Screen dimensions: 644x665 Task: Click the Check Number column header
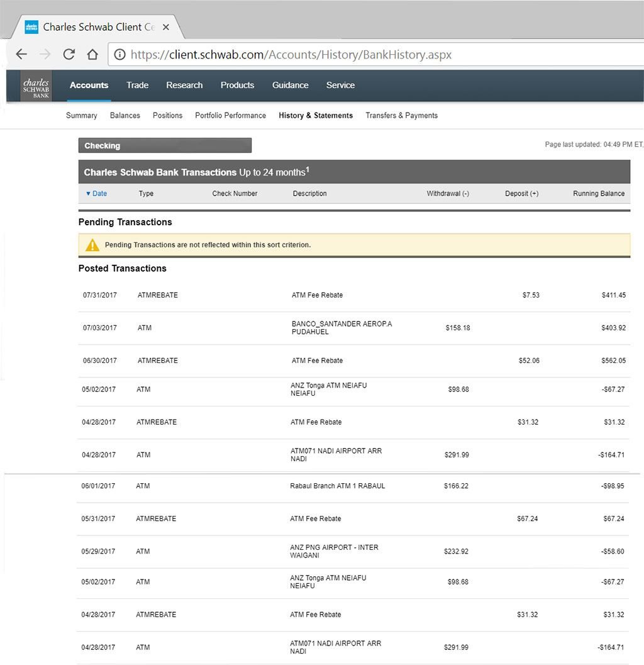point(235,193)
